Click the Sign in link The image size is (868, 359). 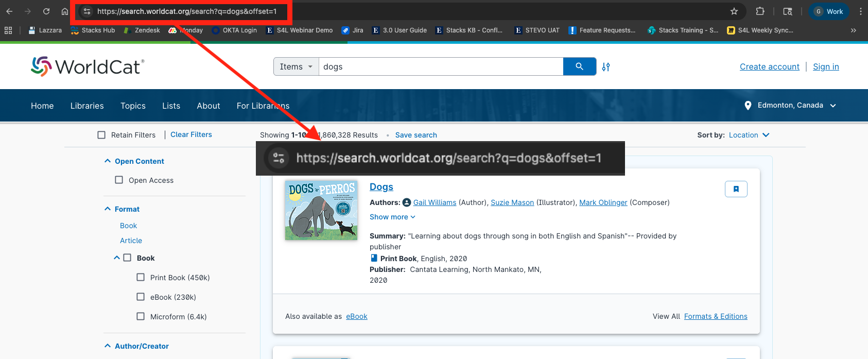click(826, 66)
